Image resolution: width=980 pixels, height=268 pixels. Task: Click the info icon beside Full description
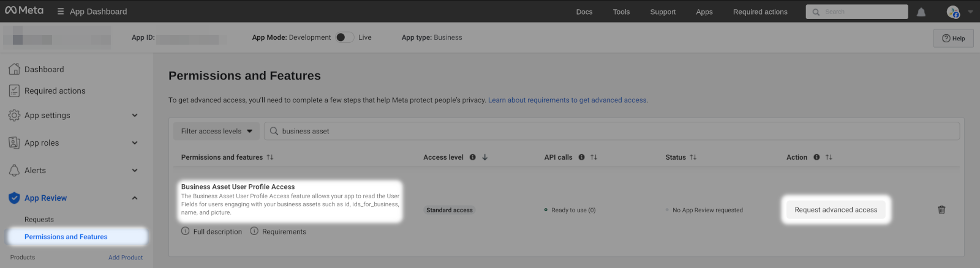pos(185,231)
